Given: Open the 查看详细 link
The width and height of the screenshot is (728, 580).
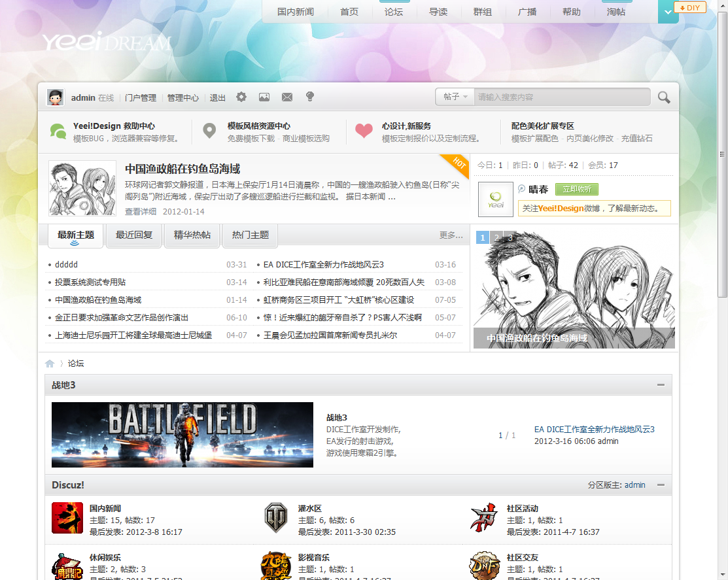Looking at the screenshot, I should pyautogui.click(x=141, y=212).
